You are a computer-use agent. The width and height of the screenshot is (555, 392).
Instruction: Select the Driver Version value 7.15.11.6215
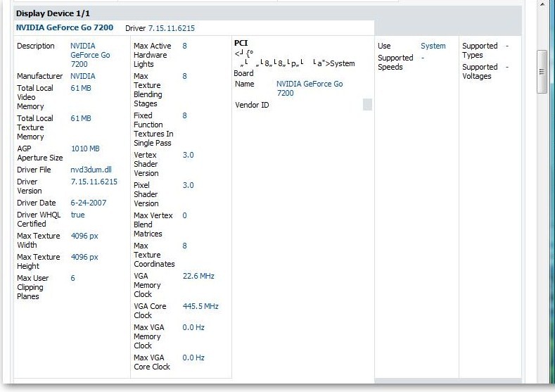[x=94, y=182]
